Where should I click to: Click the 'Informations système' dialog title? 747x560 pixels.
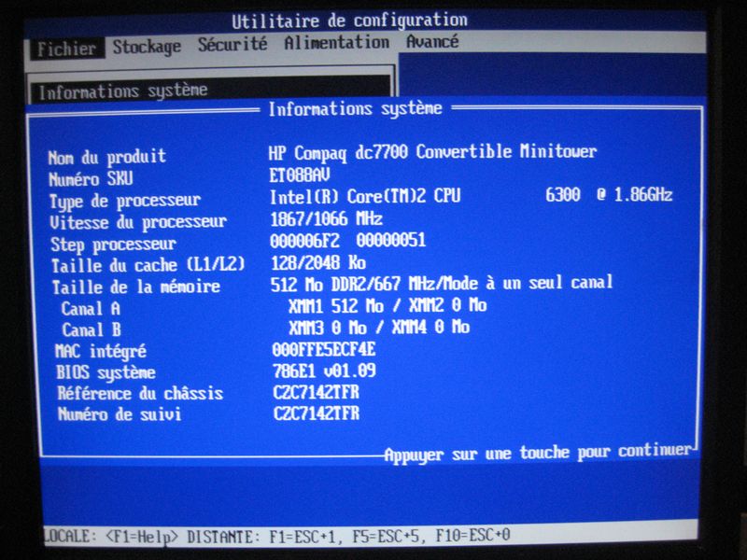(356, 109)
